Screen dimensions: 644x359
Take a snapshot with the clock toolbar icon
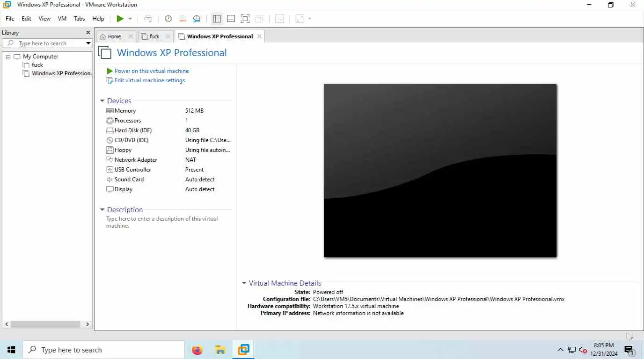[x=168, y=19]
